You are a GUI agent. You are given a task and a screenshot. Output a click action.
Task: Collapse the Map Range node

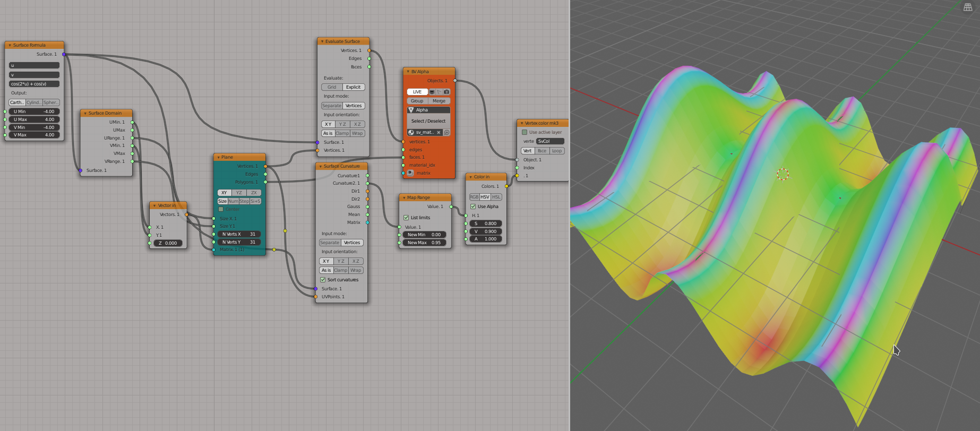tap(403, 197)
